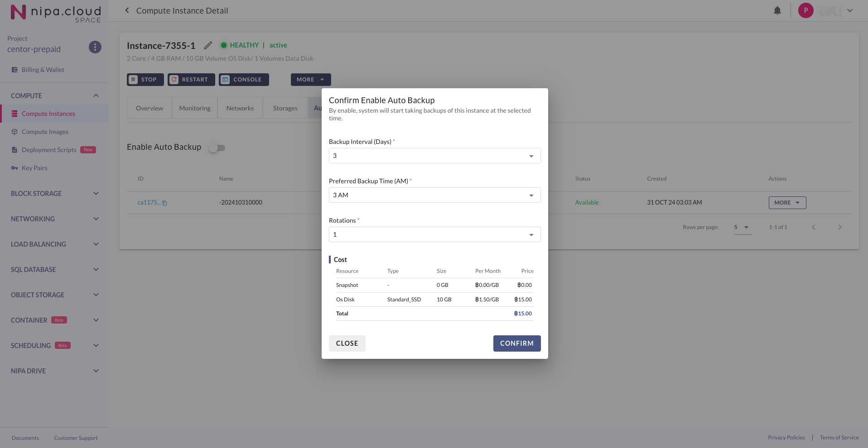Open the Backup Interval (Days) dropdown

click(434, 156)
